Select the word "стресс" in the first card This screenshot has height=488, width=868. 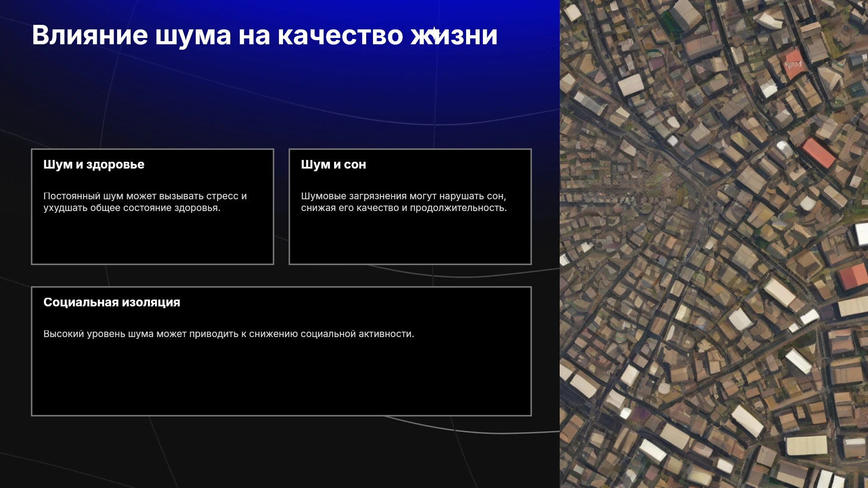(x=222, y=196)
